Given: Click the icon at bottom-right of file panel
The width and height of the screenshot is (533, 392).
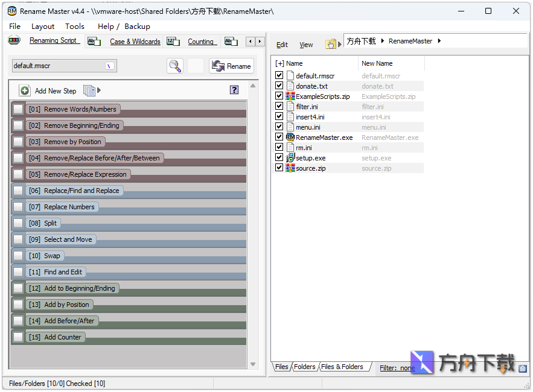Looking at the screenshot, I should [523, 368].
